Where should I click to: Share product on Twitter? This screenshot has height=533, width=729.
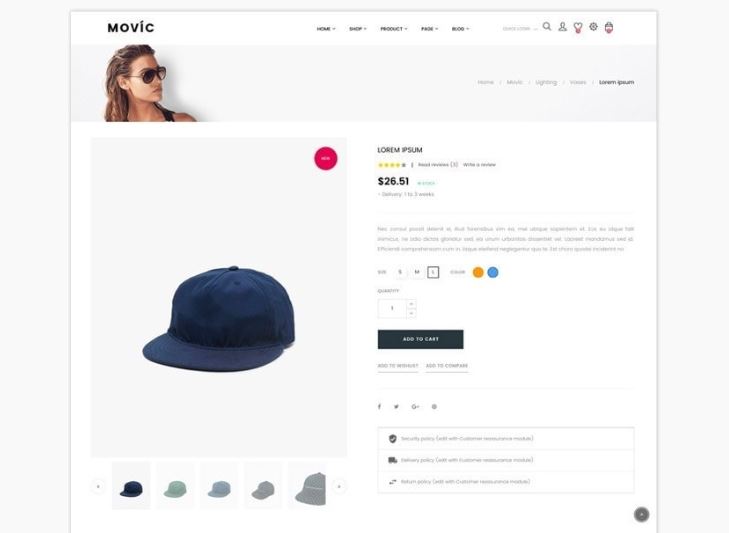click(396, 406)
